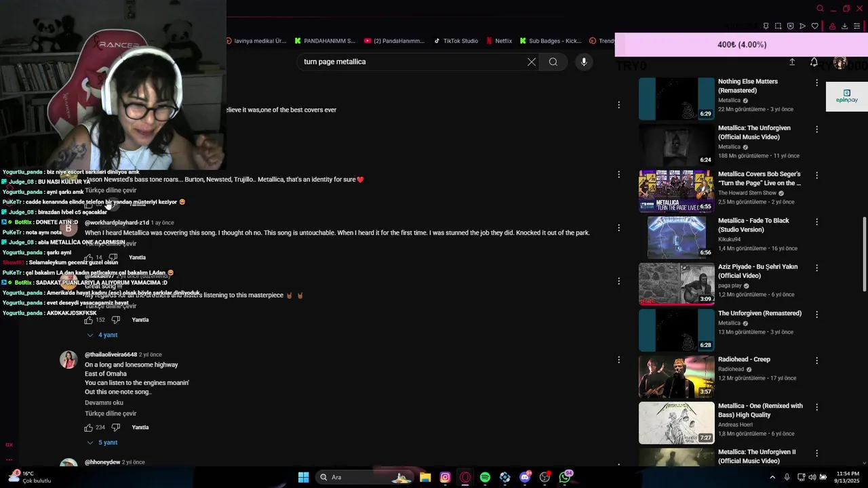Like thailaoliveira6648's comment with 234 likes
The image size is (868, 488).
(88, 428)
